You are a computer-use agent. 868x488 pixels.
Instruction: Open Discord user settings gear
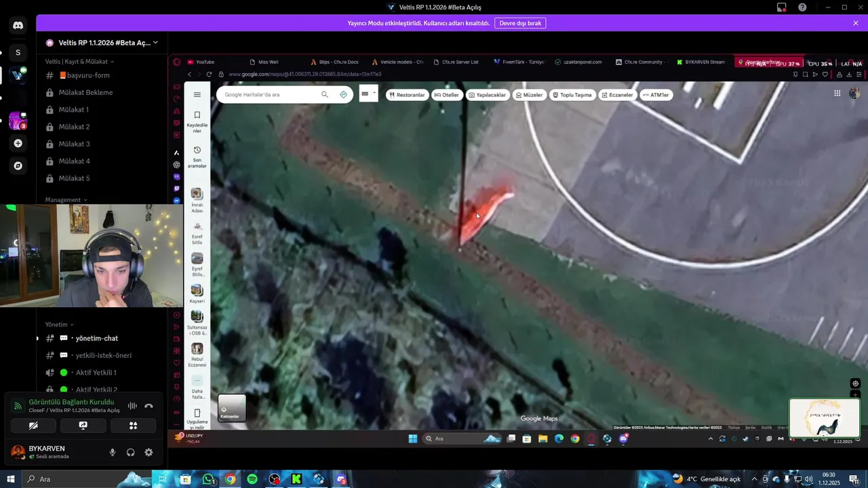coord(149,452)
